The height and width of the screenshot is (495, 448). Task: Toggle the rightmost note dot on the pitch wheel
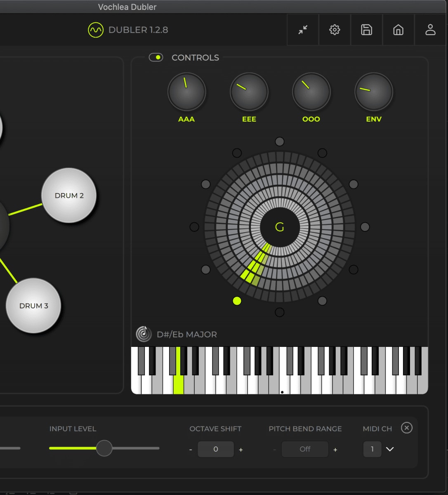click(365, 227)
